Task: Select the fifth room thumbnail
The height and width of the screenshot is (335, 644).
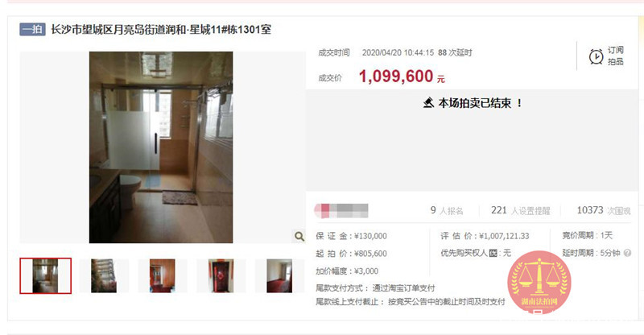Action: coord(279,275)
